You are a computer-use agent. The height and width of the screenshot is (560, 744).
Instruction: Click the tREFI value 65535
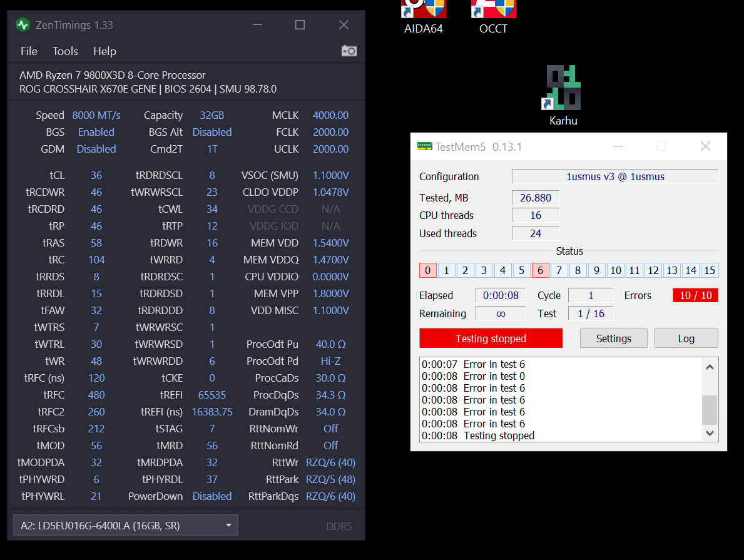[212, 395]
